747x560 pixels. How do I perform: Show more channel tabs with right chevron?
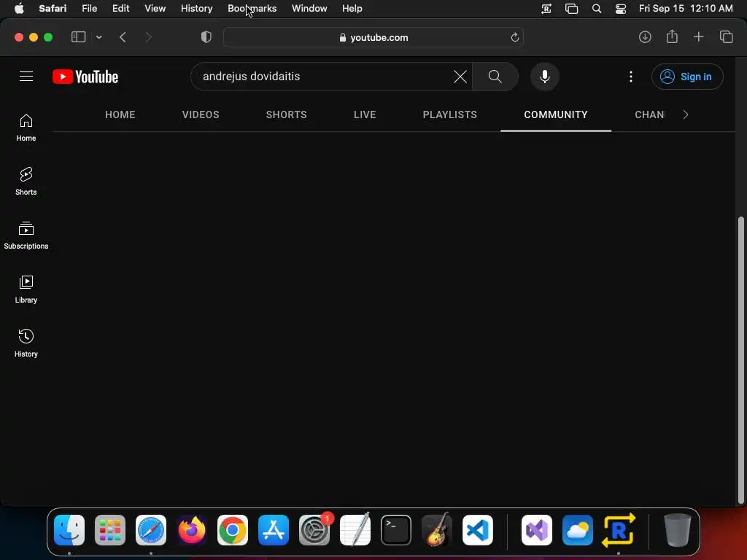point(686,114)
